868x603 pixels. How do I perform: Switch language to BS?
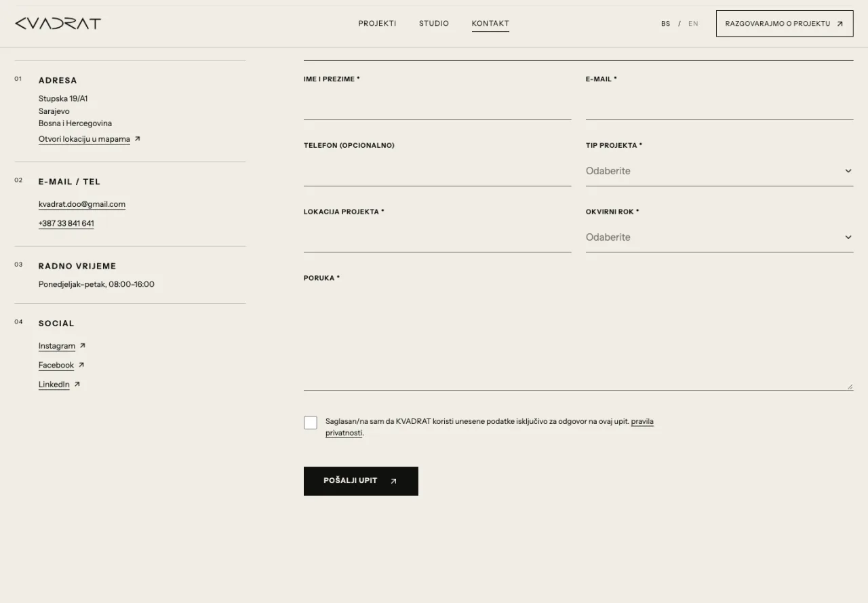click(666, 24)
